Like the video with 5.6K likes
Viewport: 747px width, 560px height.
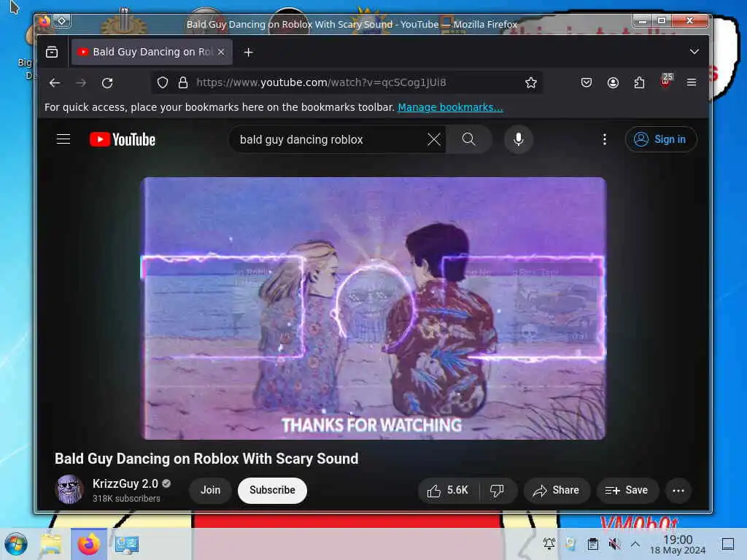click(448, 491)
